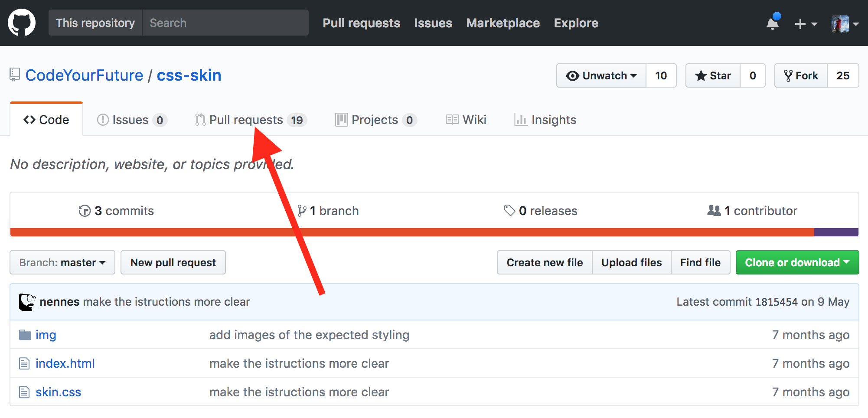This screenshot has width=868, height=418.
Task: Click the people icon next to contributor
Action: pos(714,210)
